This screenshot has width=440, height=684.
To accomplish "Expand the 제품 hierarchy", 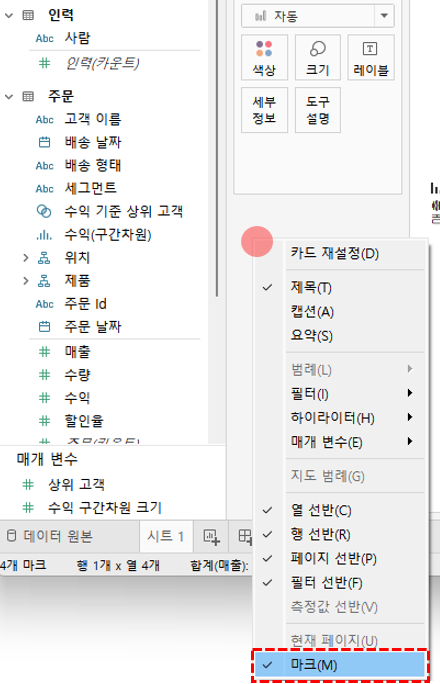I will (26, 281).
